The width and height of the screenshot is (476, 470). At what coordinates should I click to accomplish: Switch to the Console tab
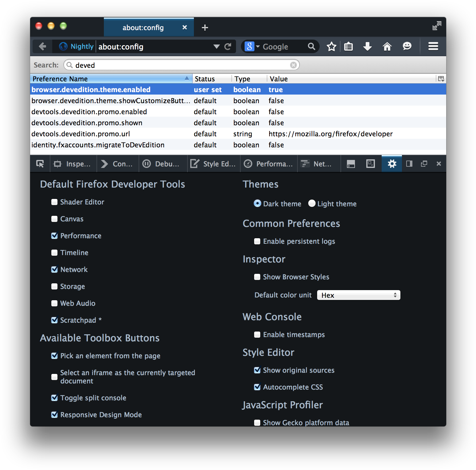118,164
